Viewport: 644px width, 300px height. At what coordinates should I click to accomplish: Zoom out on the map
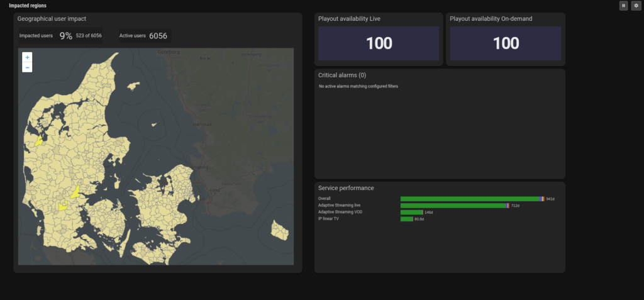point(27,67)
